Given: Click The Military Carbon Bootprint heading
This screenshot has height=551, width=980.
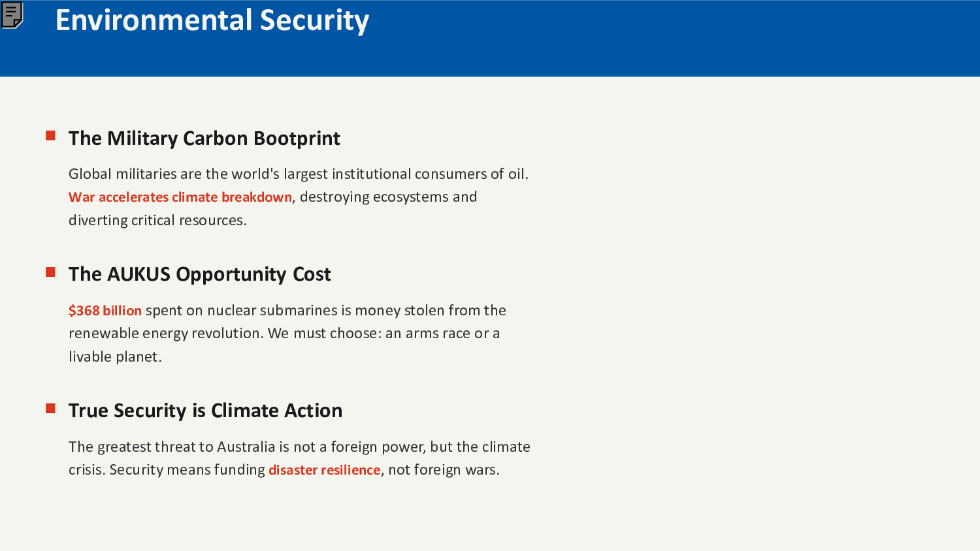Looking at the screenshot, I should click(x=204, y=138).
